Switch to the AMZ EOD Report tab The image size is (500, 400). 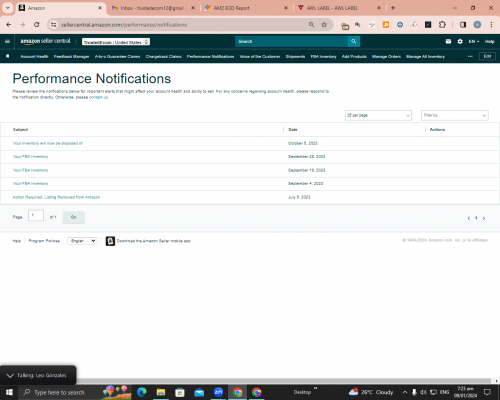(247, 8)
